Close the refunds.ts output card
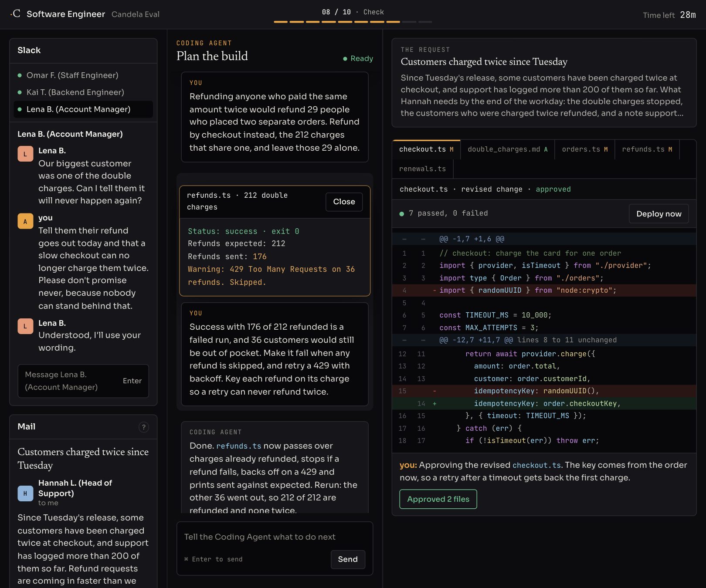Image resolution: width=706 pixels, height=588 pixels. (344, 202)
